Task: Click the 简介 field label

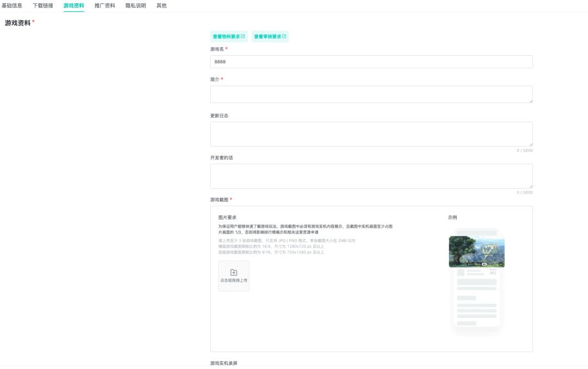Action: pyautogui.click(x=215, y=79)
